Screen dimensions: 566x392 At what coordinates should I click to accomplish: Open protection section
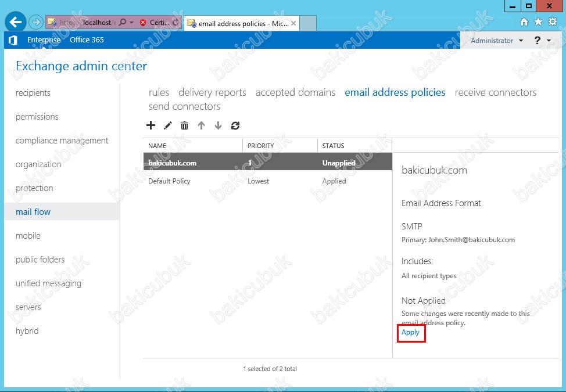[34, 188]
